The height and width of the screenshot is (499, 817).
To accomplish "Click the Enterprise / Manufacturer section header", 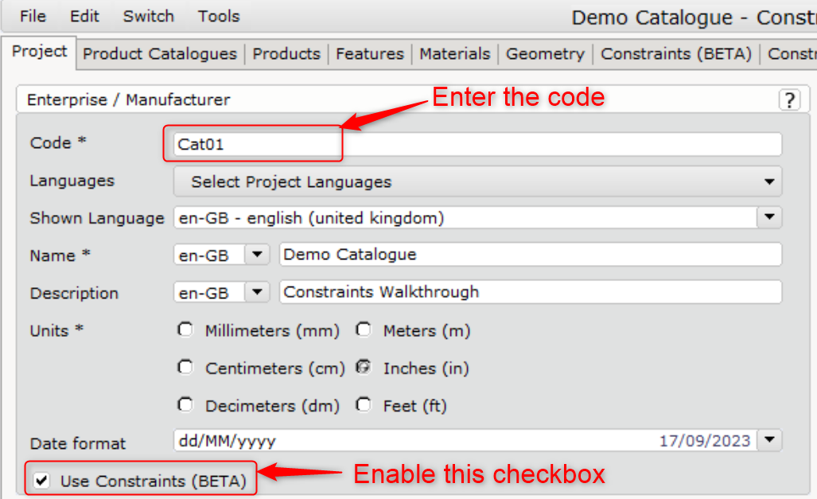I will point(413,99).
